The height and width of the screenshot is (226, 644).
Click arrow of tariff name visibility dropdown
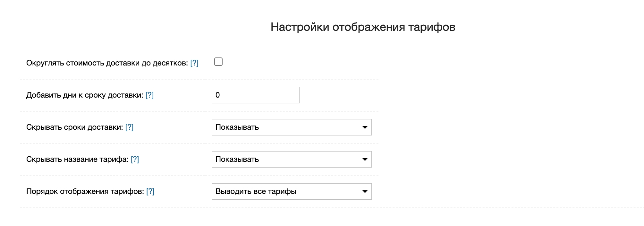click(x=365, y=160)
